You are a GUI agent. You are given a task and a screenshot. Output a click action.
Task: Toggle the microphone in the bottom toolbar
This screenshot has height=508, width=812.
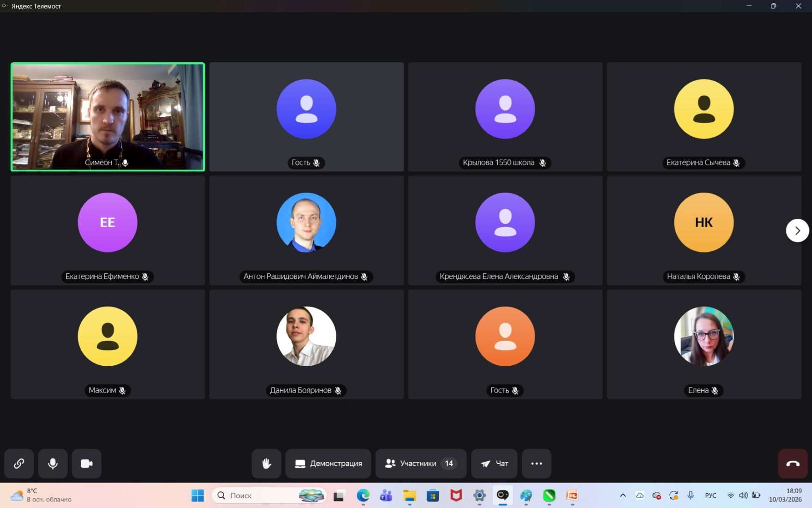point(53,463)
